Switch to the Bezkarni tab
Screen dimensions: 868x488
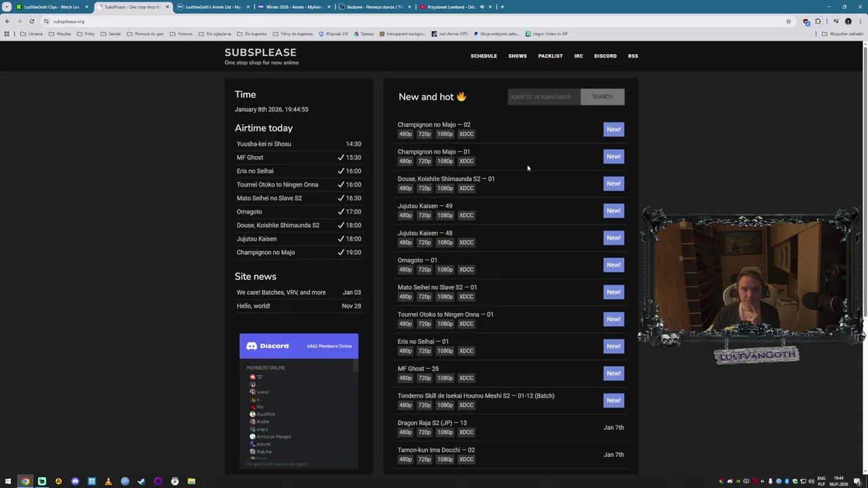point(374,7)
